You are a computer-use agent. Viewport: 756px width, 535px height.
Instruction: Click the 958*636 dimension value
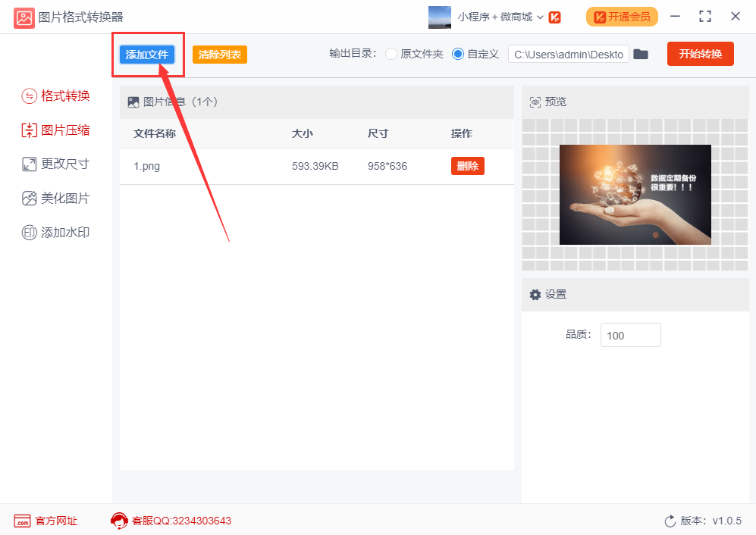[x=387, y=166]
